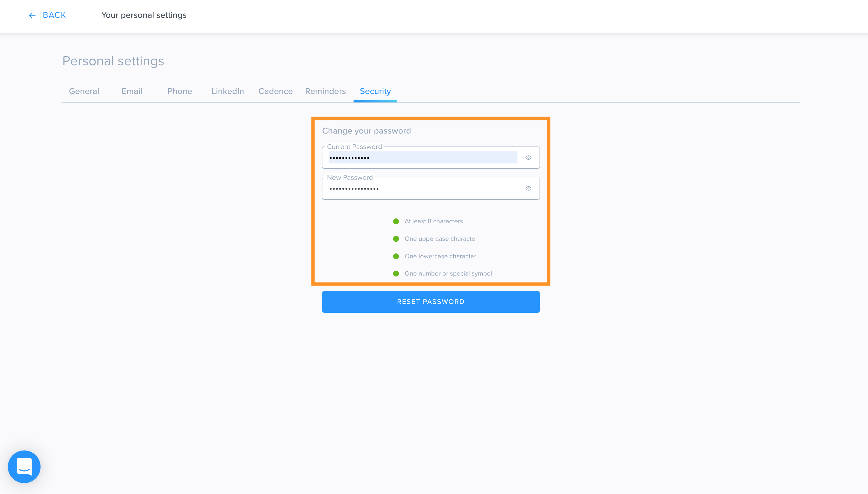Switch to the General tab

click(x=84, y=91)
